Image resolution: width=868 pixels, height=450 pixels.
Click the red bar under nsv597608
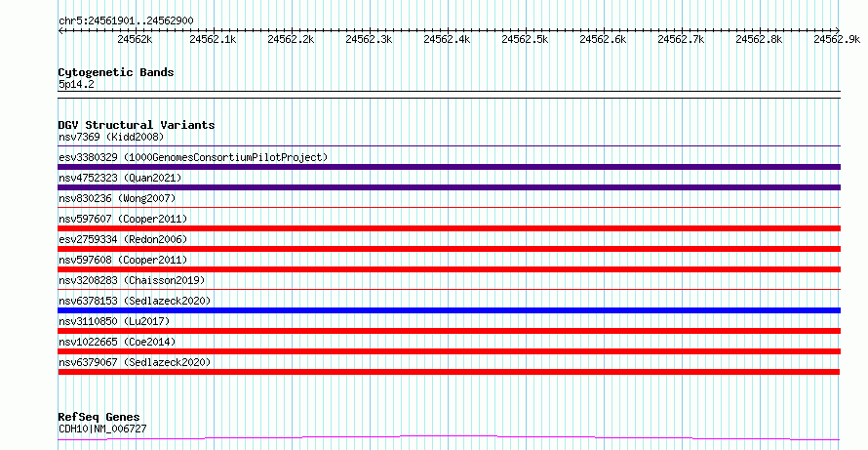pyautogui.click(x=449, y=269)
